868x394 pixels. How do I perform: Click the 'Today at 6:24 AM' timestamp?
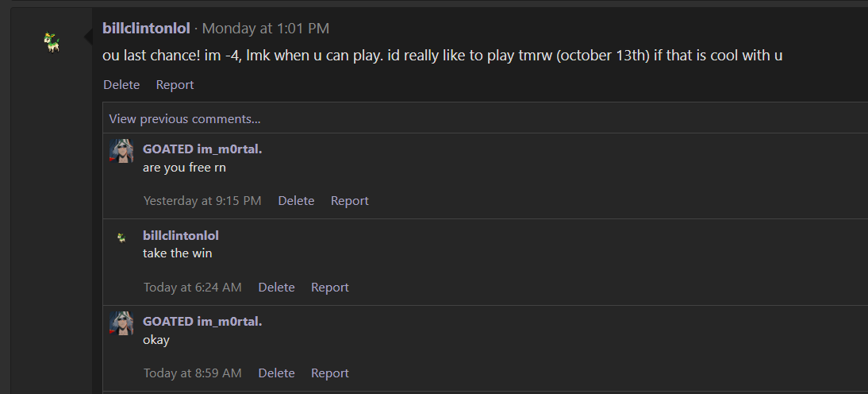(193, 288)
